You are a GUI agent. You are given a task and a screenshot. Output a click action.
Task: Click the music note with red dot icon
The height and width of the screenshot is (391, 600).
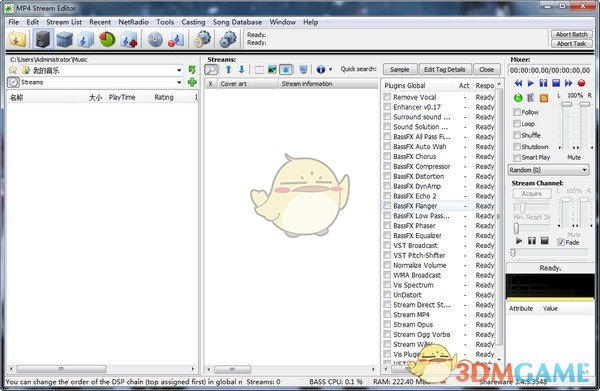click(x=176, y=39)
